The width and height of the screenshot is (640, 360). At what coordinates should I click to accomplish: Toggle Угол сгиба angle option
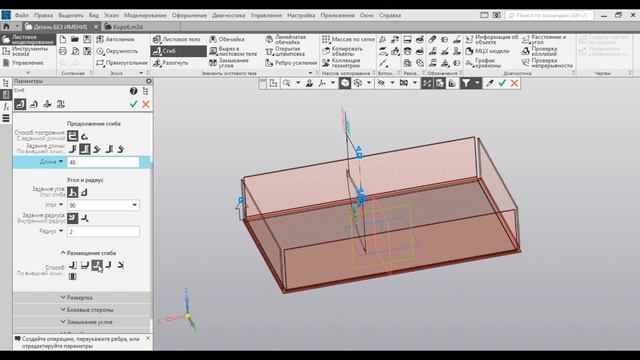click(72, 192)
